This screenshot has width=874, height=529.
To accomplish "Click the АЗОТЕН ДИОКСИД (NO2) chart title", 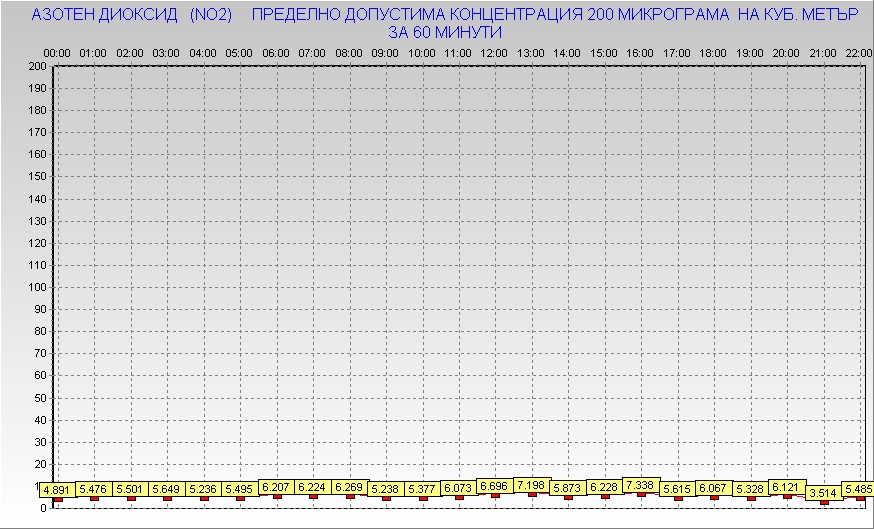I will point(132,14).
